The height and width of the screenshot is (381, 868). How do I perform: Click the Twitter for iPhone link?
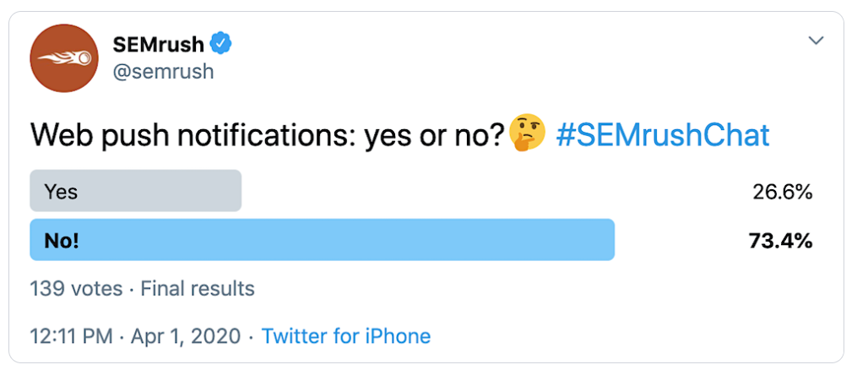(x=346, y=336)
